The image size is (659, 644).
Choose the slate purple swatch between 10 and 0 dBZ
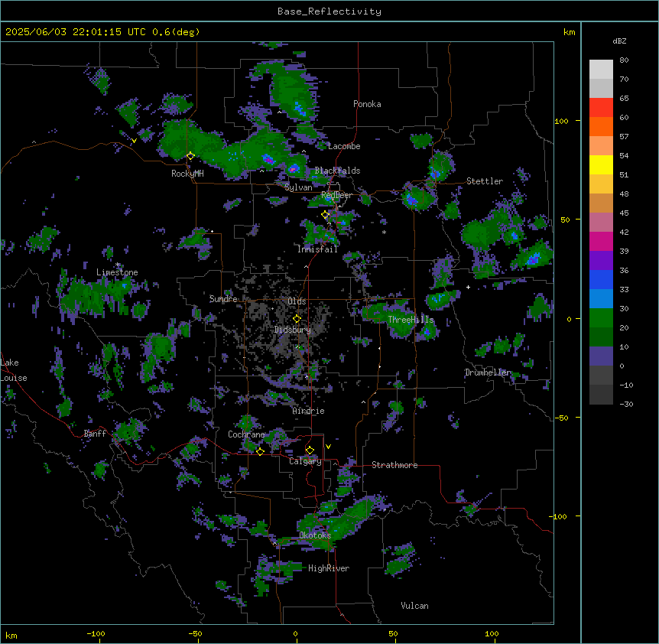tap(601, 356)
